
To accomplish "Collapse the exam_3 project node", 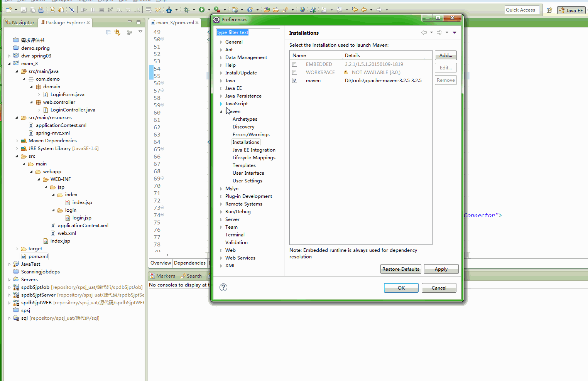I will (x=9, y=64).
